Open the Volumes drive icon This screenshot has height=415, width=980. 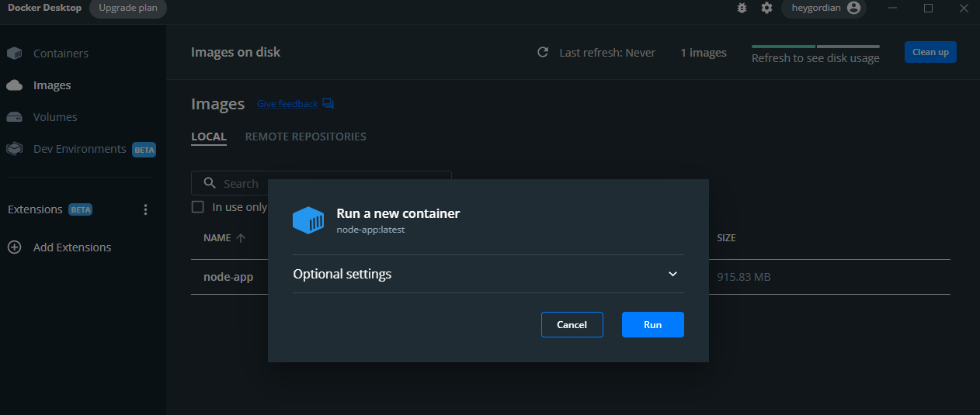click(14, 117)
